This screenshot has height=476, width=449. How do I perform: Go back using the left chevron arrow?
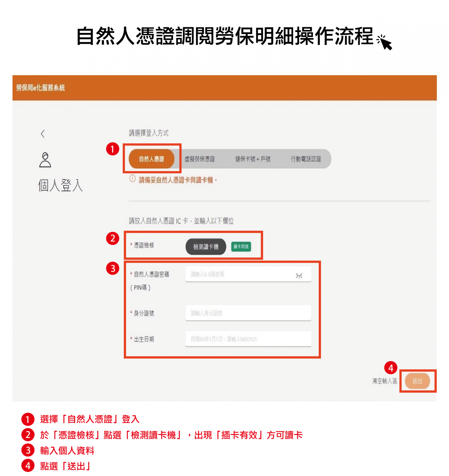(x=43, y=134)
